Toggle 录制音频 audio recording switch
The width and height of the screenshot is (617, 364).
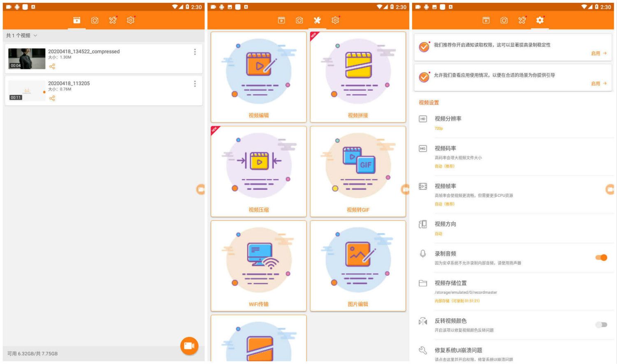click(601, 258)
